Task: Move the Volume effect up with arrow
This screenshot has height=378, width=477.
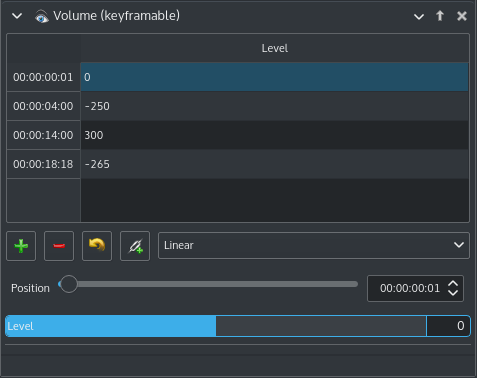Action: coord(440,16)
